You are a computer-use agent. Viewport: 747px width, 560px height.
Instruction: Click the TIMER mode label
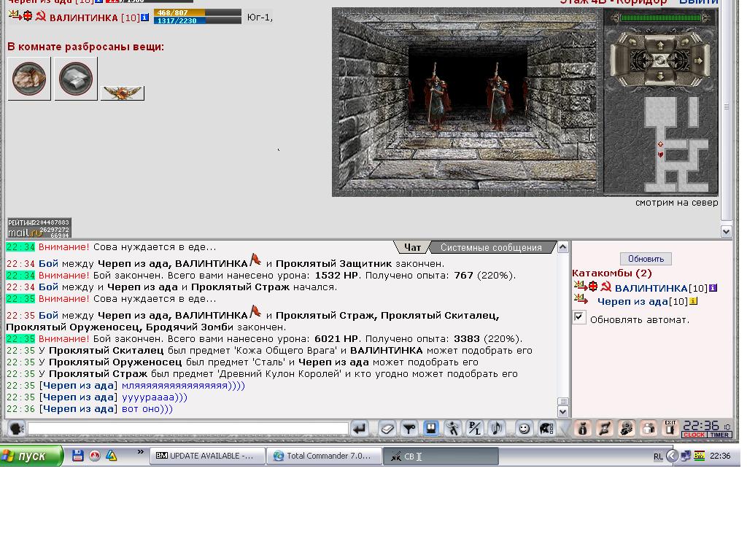(x=719, y=435)
